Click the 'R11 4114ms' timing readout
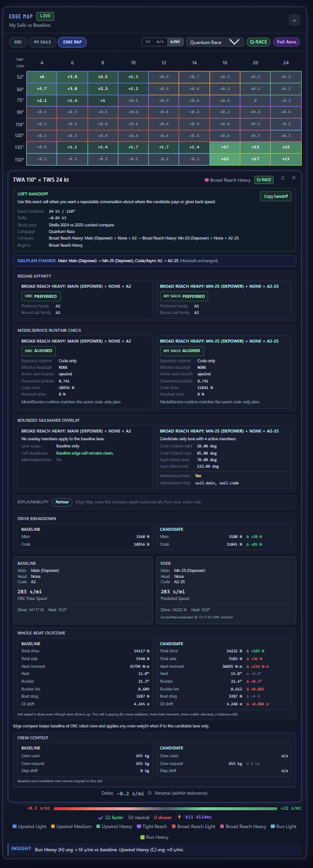 (199, 817)
